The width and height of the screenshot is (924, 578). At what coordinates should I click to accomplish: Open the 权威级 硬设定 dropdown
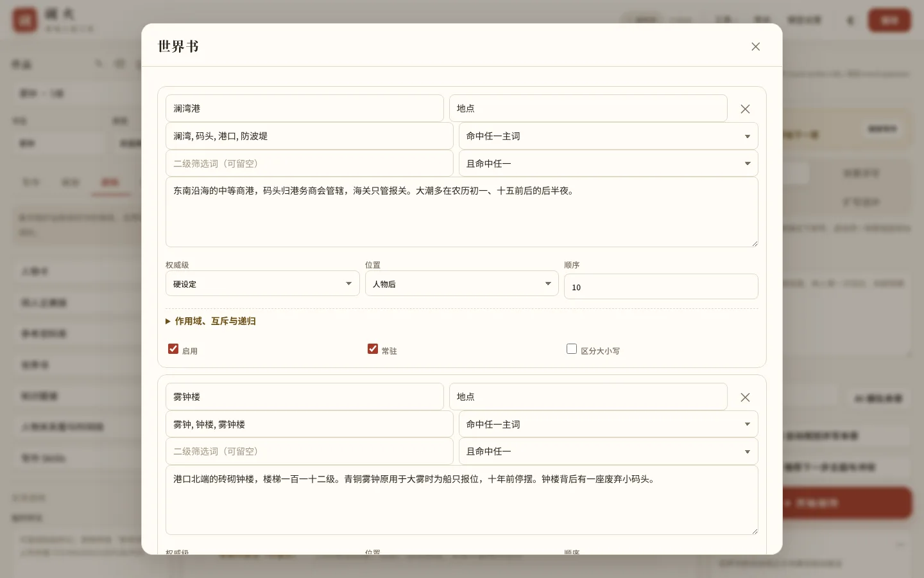point(262,283)
